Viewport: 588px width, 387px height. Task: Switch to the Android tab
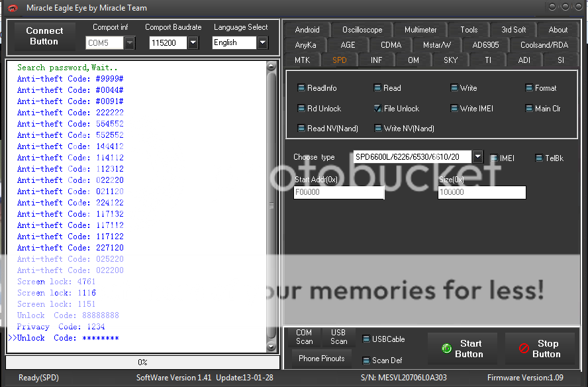307,30
